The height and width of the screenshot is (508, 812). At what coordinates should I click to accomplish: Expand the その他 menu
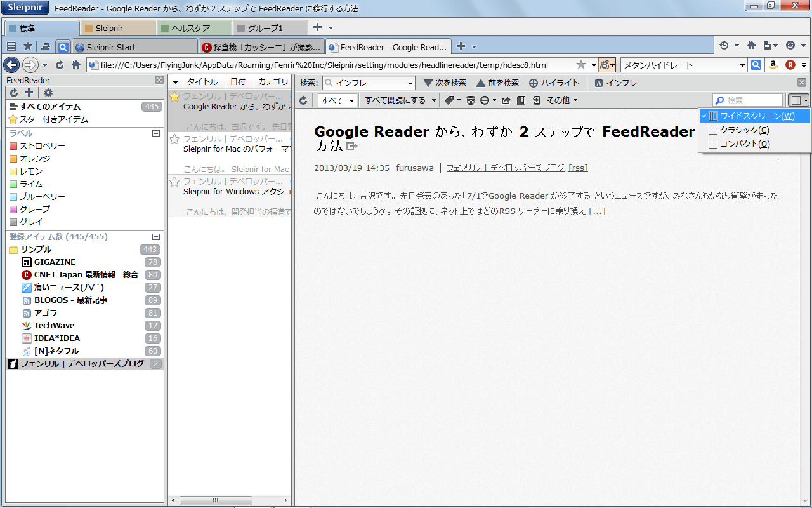[x=562, y=100]
